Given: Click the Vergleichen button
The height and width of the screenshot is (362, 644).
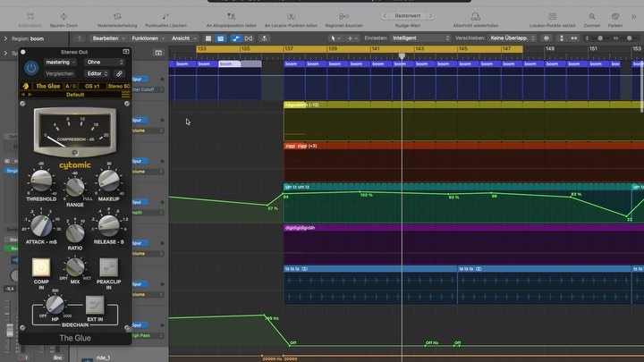Looking at the screenshot, I should click(61, 73).
